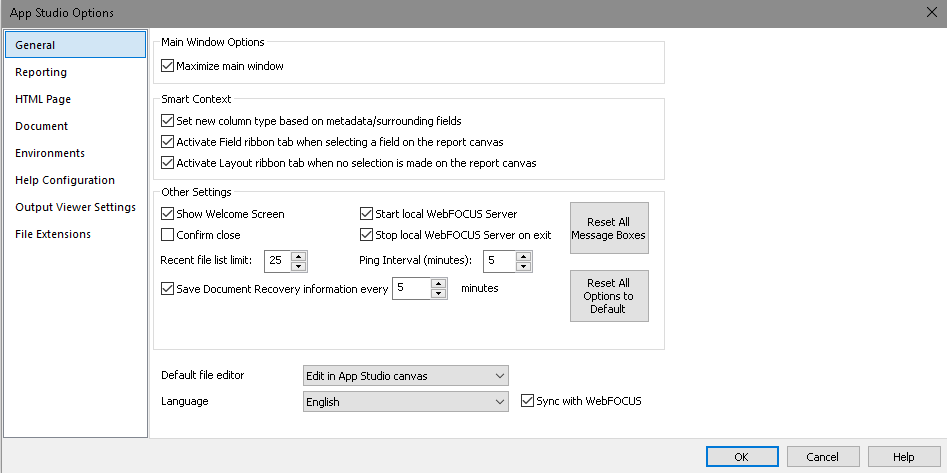Viewport: 947px width, 473px height.
Task: Open Help Configuration settings
Action: tap(65, 180)
